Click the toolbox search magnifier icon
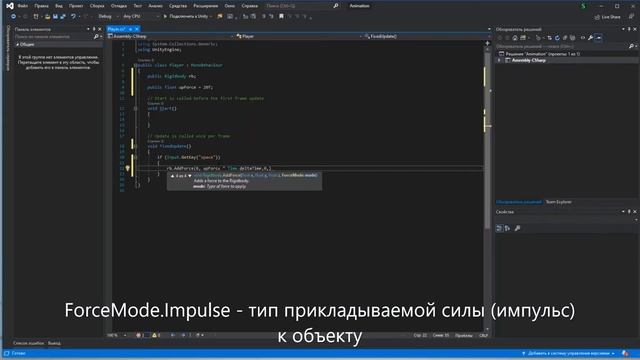Screen dimensions: 640x360 96,37
